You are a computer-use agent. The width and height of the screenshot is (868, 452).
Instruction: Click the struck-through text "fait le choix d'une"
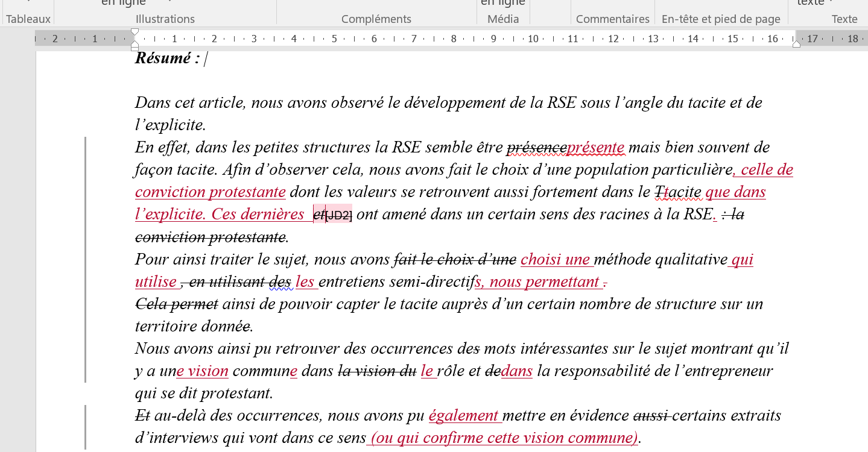pos(455,260)
